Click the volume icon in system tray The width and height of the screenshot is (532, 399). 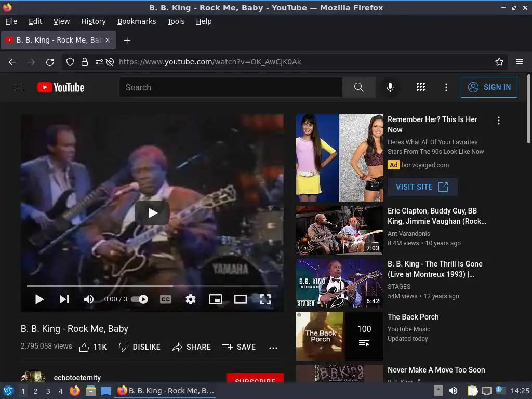(453, 391)
